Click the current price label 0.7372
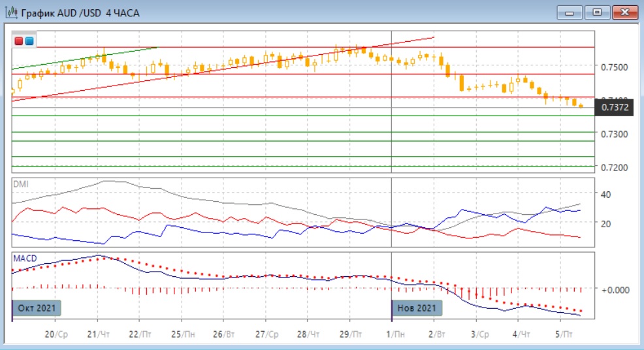Viewport: 644px width, 350px height. (614, 107)
